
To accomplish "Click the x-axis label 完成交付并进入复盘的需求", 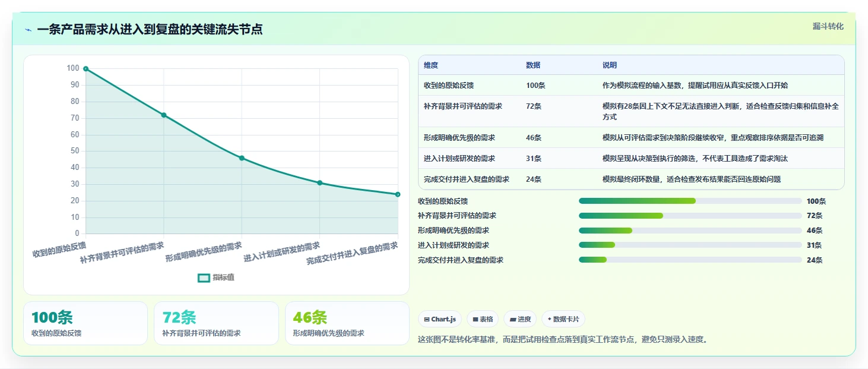I will (x=352, y=254).
